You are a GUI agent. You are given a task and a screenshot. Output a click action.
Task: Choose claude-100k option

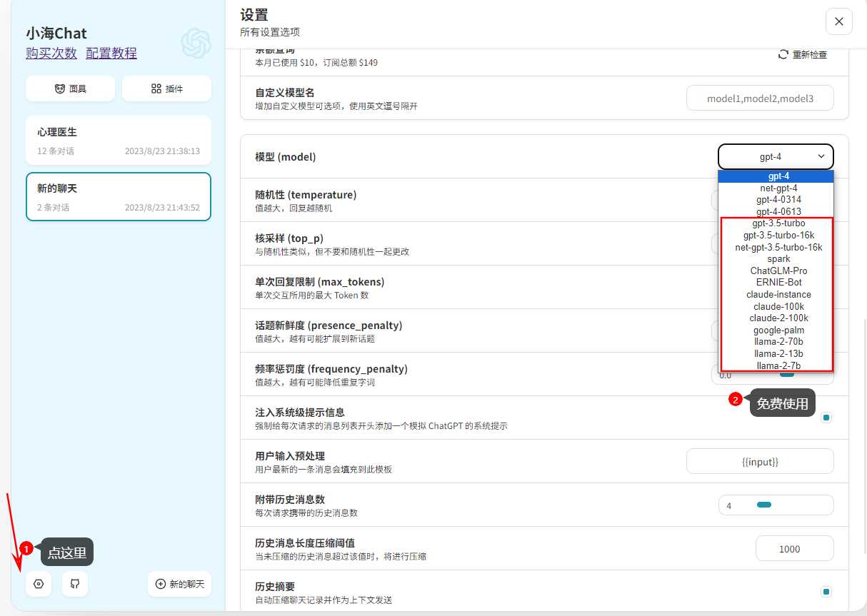[x=776, y=306]
